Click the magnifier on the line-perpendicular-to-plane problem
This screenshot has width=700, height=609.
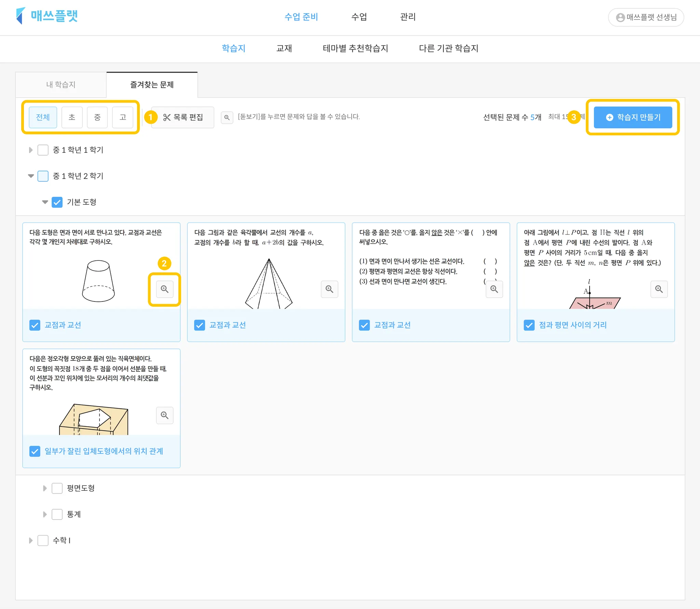tap(659, 289)
